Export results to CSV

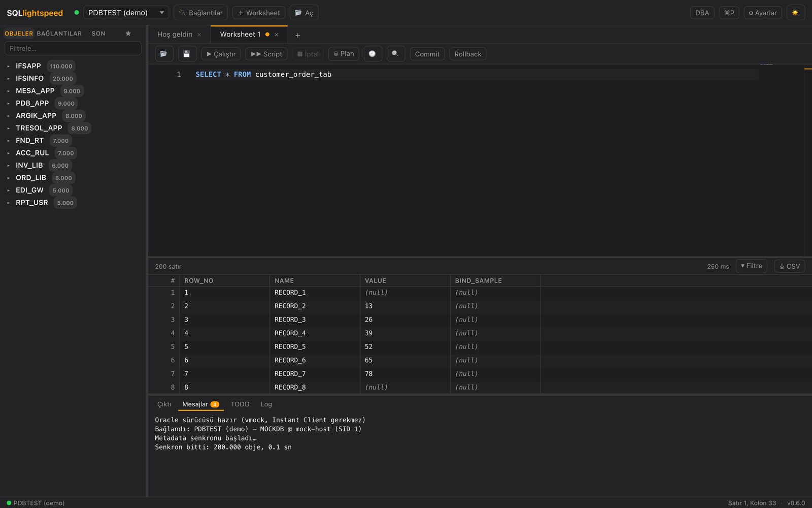[x=790, y=266]
